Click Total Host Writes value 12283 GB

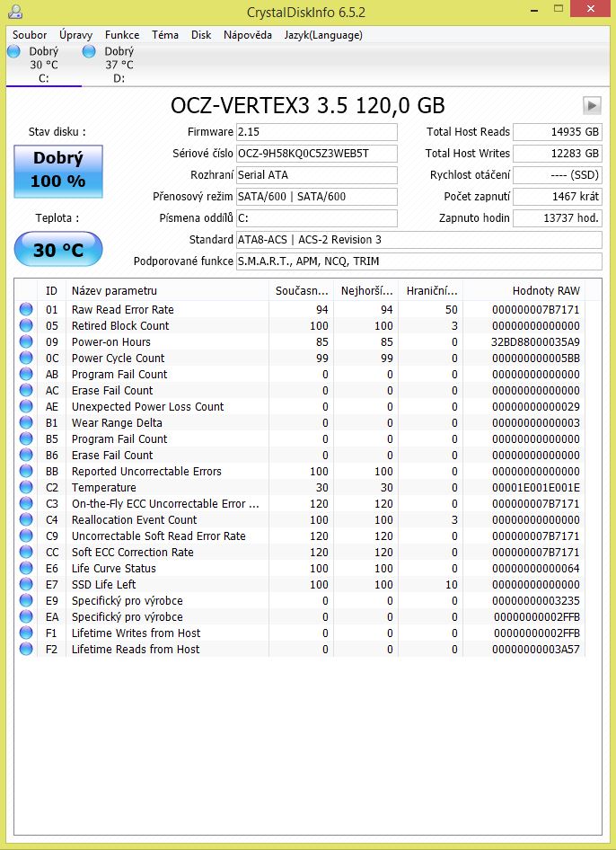pos(558,154)
